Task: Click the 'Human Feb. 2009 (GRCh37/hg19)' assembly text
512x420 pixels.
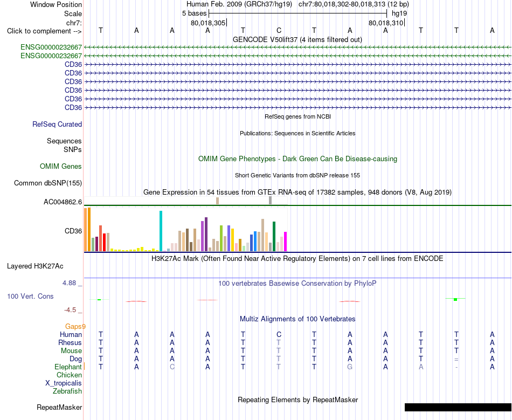Action: (239, 4)
